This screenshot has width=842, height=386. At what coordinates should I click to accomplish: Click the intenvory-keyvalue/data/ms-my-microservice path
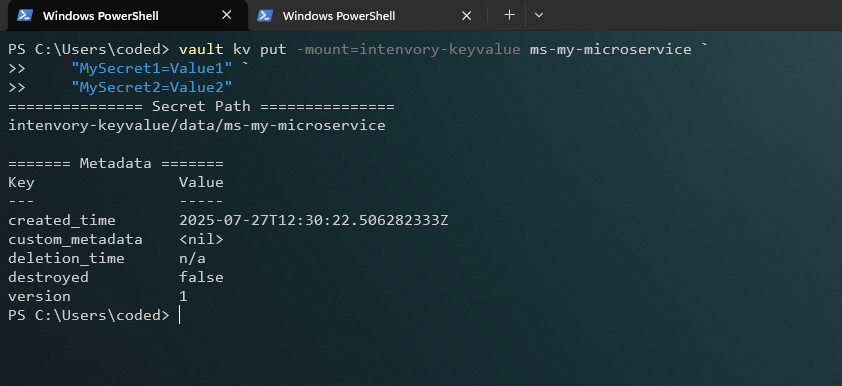pyautogui.click(x=197, y=126)
